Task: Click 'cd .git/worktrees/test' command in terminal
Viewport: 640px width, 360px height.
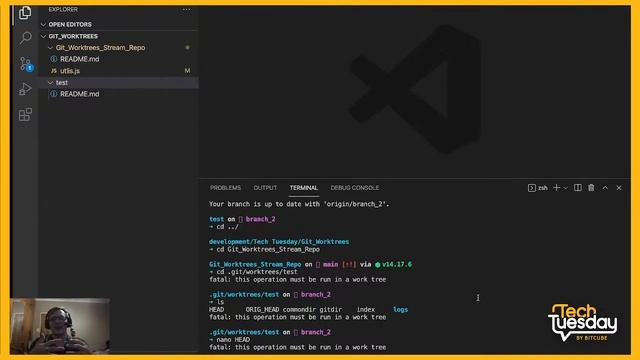Action: pos(257,272)
